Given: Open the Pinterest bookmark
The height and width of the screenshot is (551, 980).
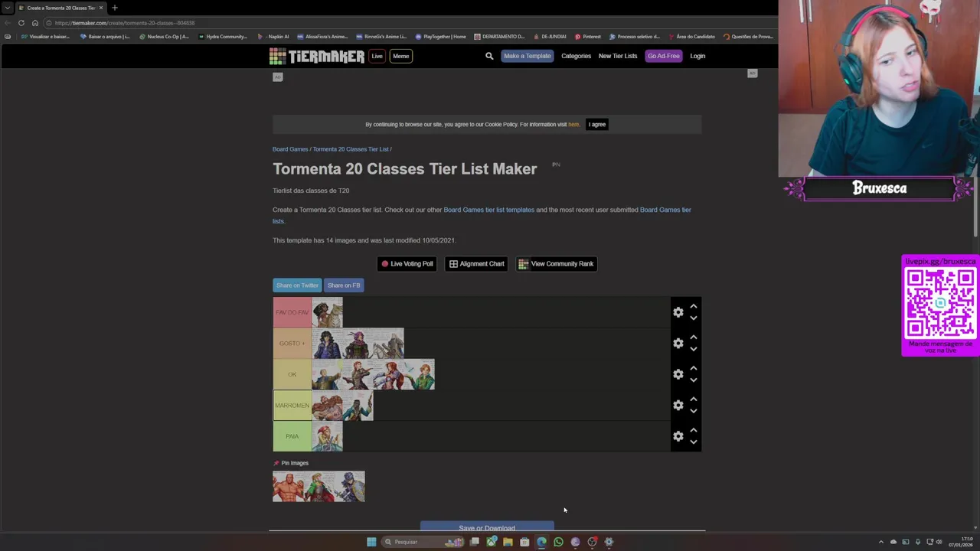Looking at the screenshot, I should tap(588, 37).
